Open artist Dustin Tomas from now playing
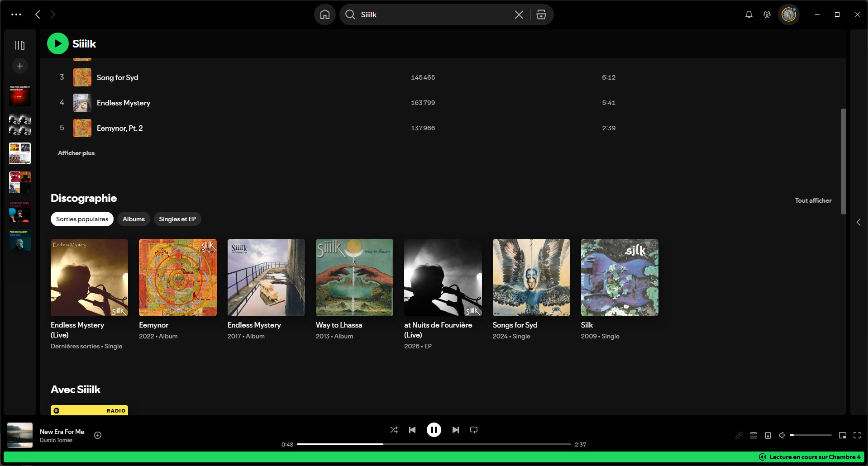This screenshot has height=466, width=868. (x=56, y=440)
